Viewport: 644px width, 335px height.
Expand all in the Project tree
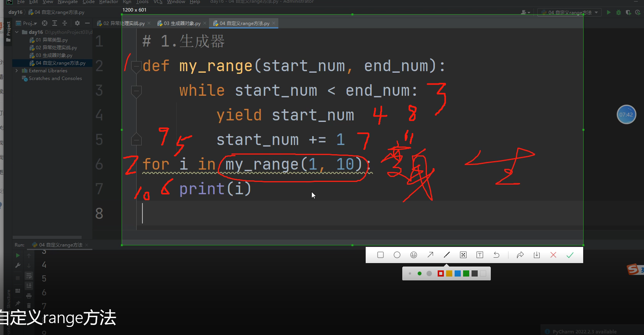[55, 23]
